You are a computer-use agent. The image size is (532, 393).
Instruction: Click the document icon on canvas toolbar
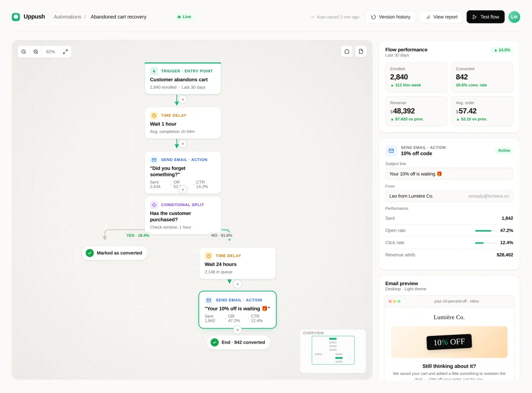[361, 51]
